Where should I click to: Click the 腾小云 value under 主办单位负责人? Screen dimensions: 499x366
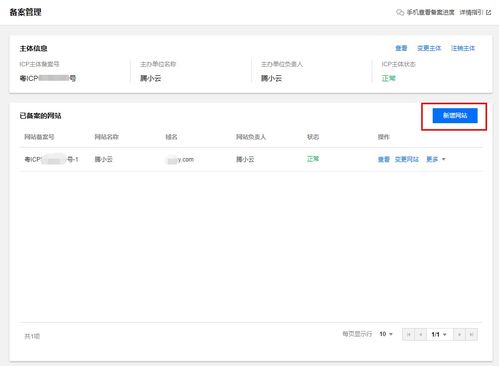(271, 78)
